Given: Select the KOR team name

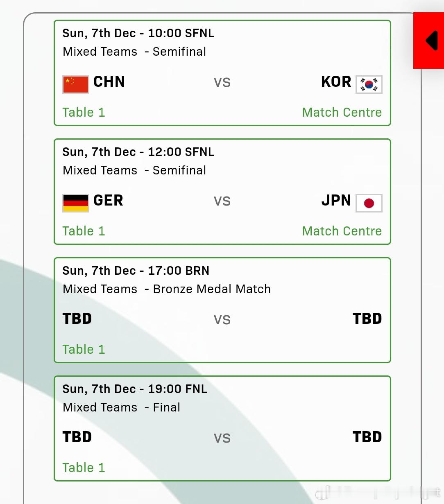Looking at the screenshot, I should coord(336,81).
